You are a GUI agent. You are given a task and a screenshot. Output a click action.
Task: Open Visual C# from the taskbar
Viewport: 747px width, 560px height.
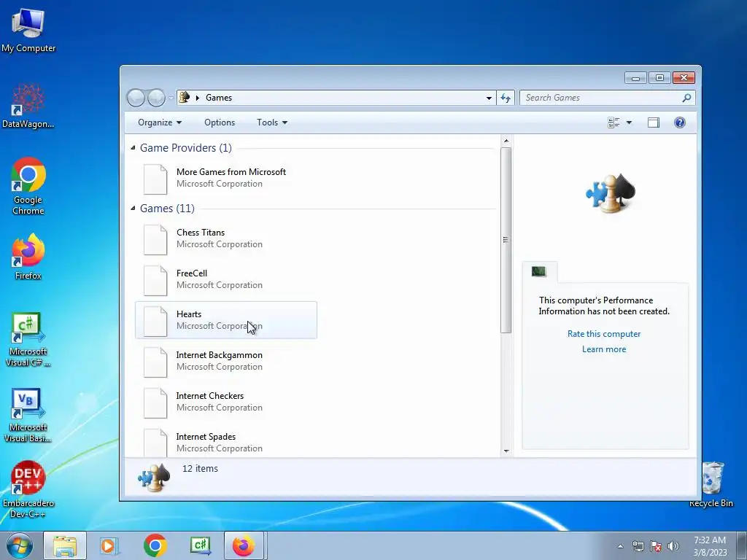[201, 545]
